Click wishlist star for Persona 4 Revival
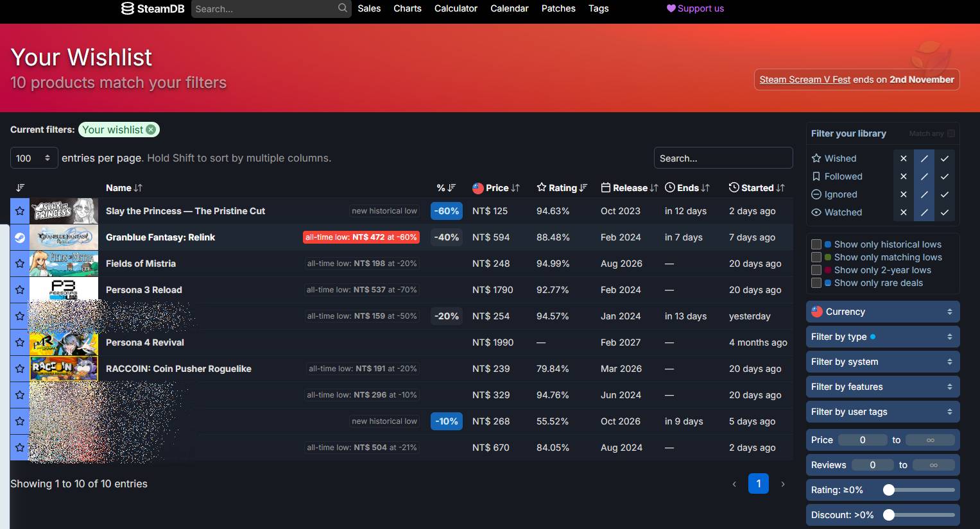The width and height of the screenshot is (980, 529). pyautogui.click(x=20, y=342)
